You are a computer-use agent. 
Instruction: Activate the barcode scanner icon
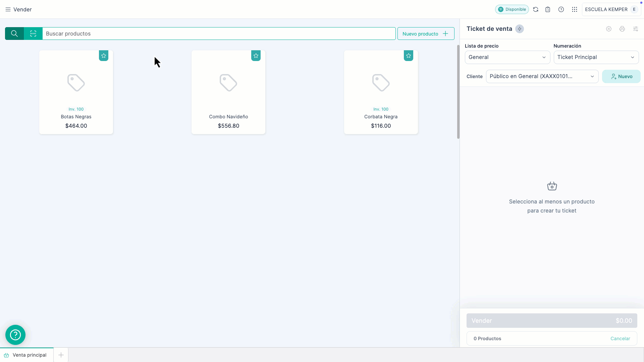(x=33, y=34)
